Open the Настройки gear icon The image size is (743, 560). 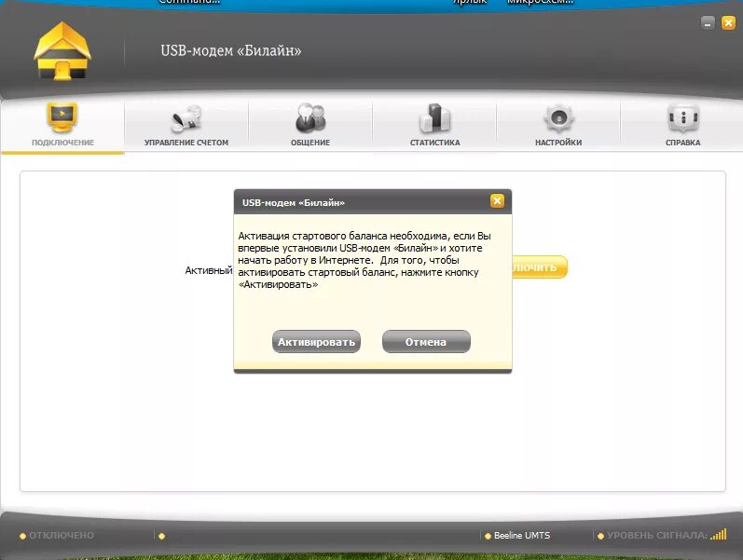coord(558,117)
